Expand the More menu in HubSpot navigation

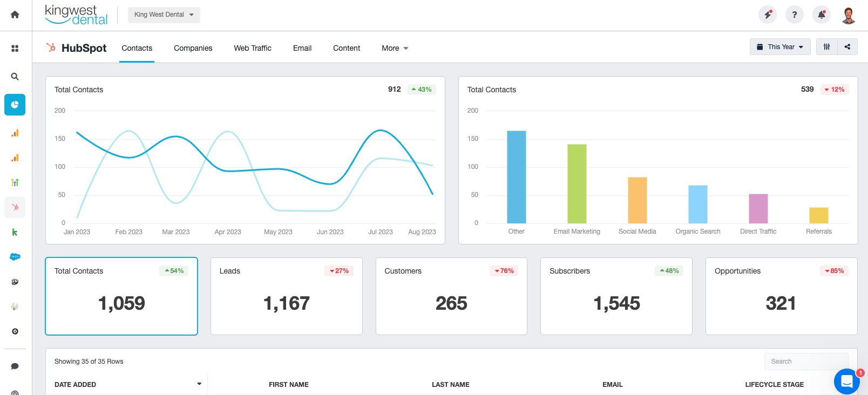(x=395, y=48)
